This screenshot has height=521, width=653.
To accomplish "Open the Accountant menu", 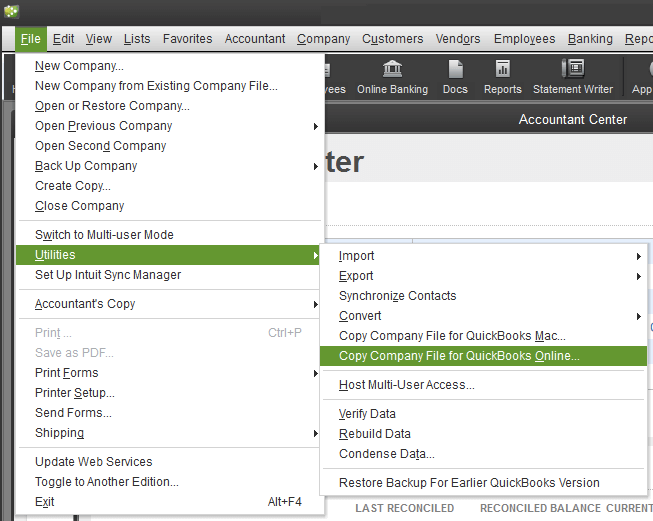I will (255, 39).
